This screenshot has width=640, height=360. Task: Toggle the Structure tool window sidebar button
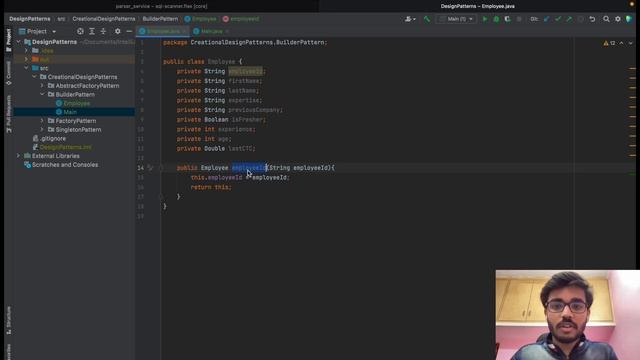(x=8, y=320)
